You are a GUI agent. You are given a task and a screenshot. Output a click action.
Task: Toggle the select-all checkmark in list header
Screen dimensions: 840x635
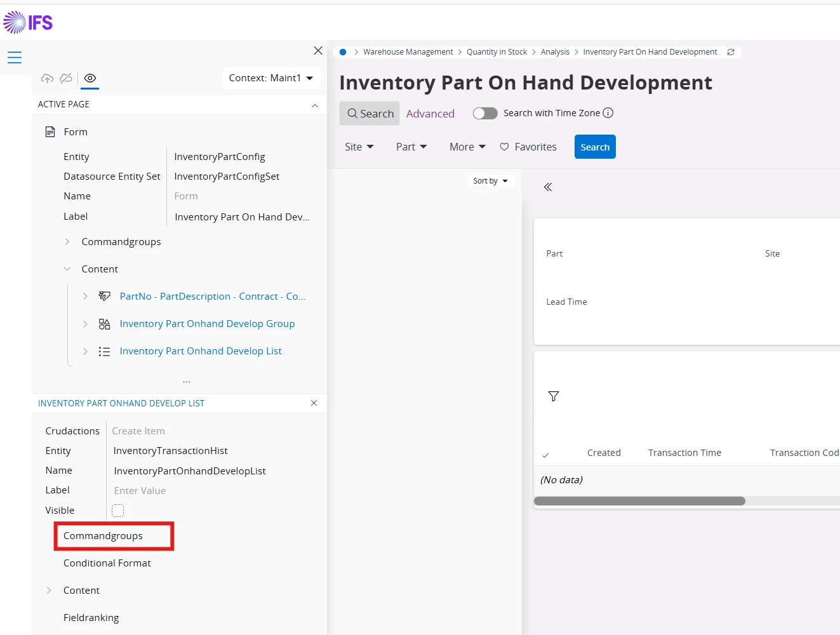pos(545,455)
